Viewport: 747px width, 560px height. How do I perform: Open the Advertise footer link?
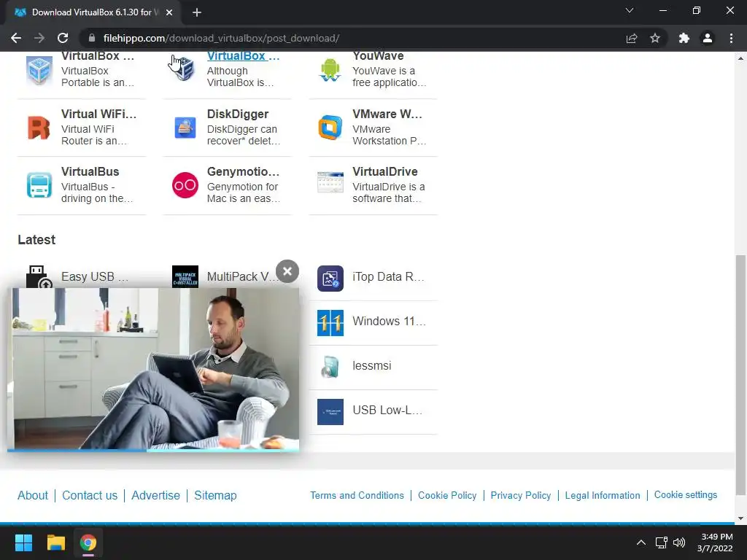(156, 495)
